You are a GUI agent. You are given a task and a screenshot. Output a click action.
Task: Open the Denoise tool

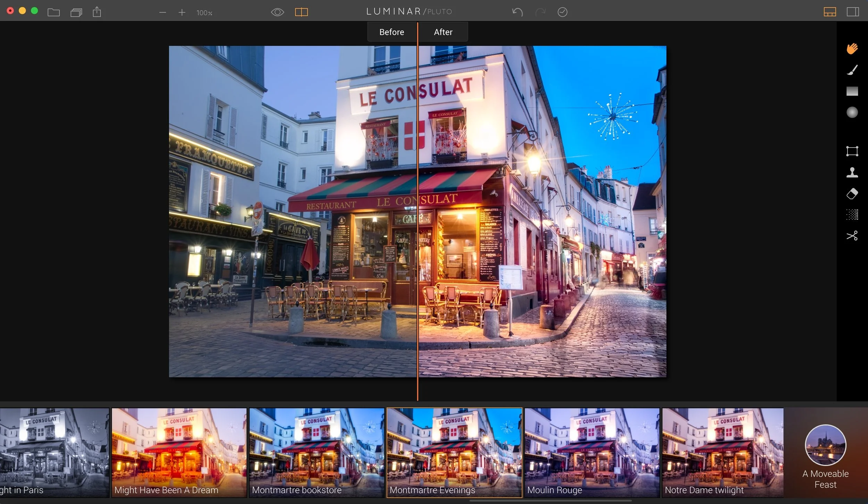pyautogui.click(x=852, y=215)
